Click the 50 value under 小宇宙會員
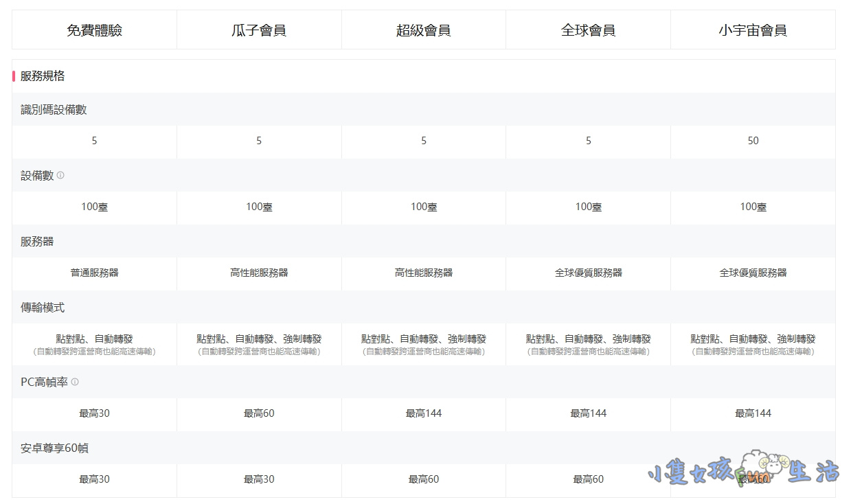 753,141
